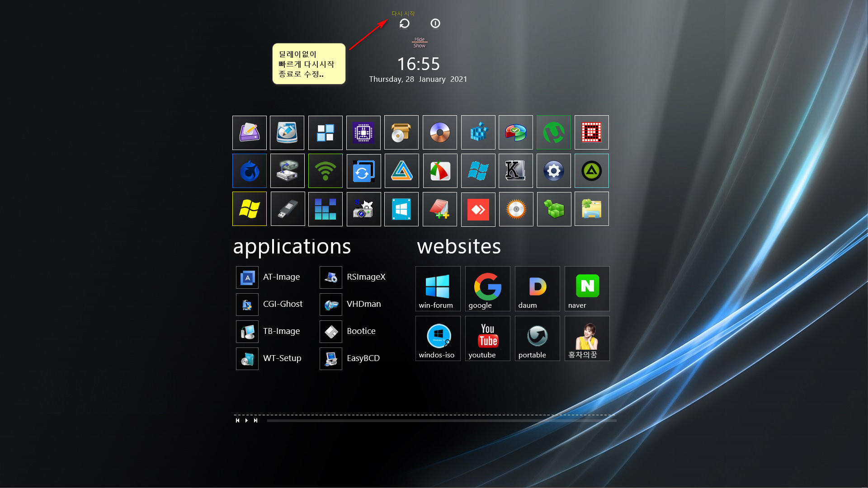The image size is (868, 488).
Task: Open the blue and white four-tiles icon
Action: click(x=325, y=133)
